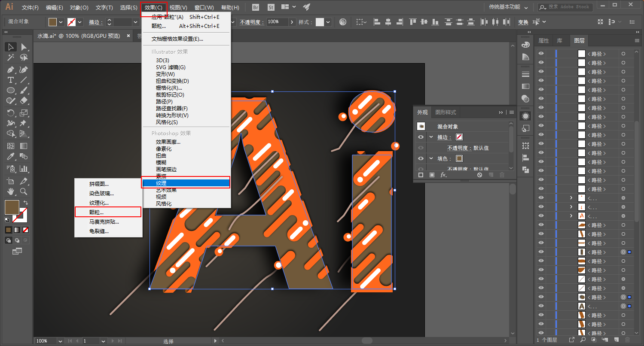
Task: Select the Scale tool
Action: pyautogui.click(x=24, y=113)
